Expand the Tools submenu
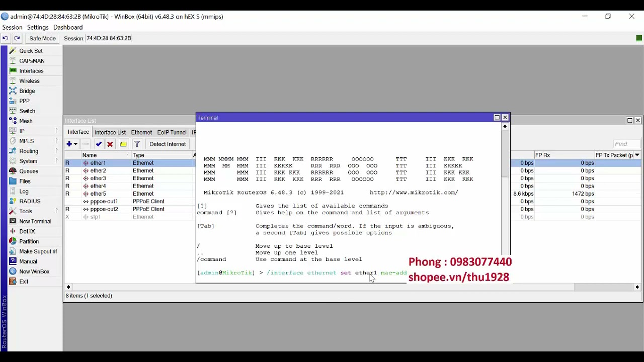Image resolution: width=644 pixels, height=362 pixels. coord(57,211)
